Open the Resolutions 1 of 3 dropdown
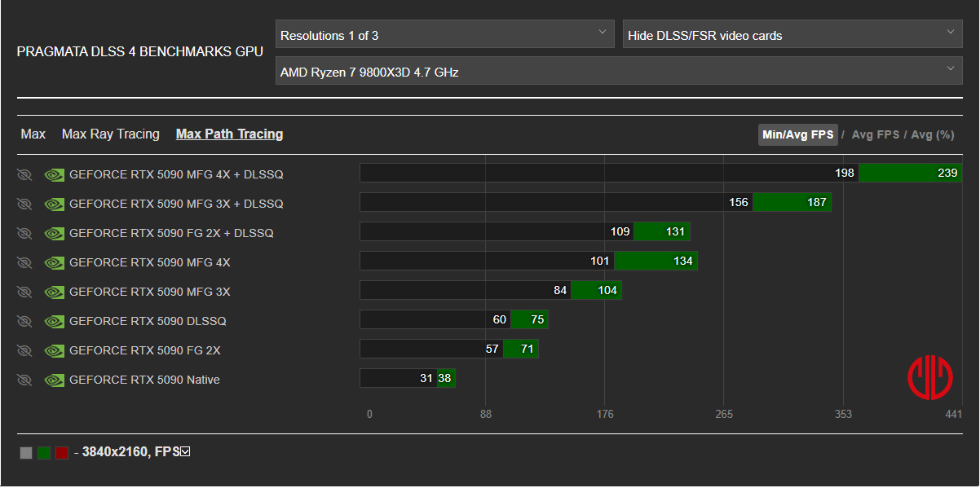Viewport: 980px width, 488px height. point(444,35)
